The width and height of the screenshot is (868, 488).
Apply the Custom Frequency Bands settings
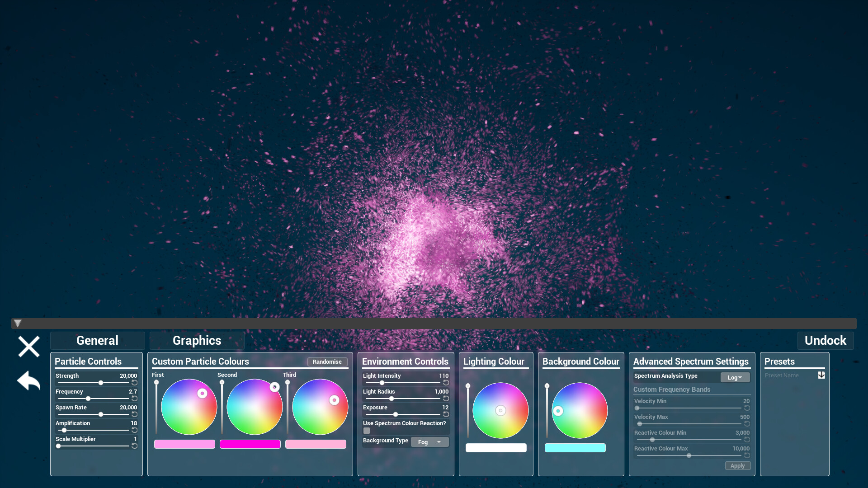(737, 465)
